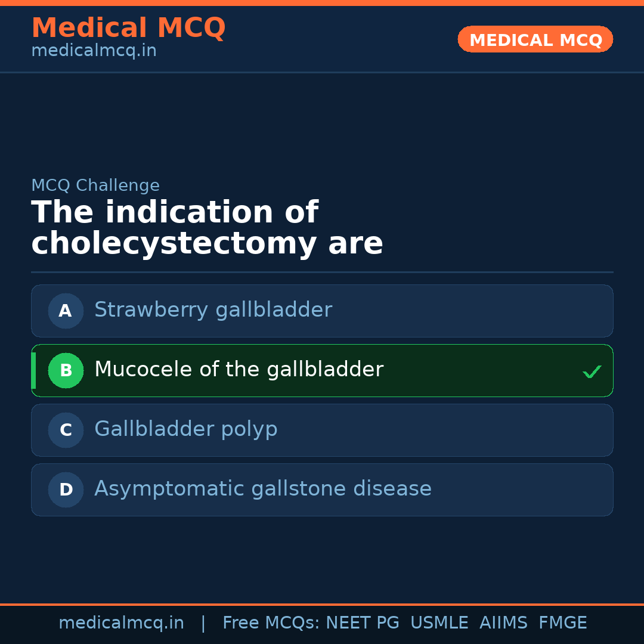Viewport: 644px width, 644px height.
Task: Click the green letter B circle
Action: [x=66, y=370]
